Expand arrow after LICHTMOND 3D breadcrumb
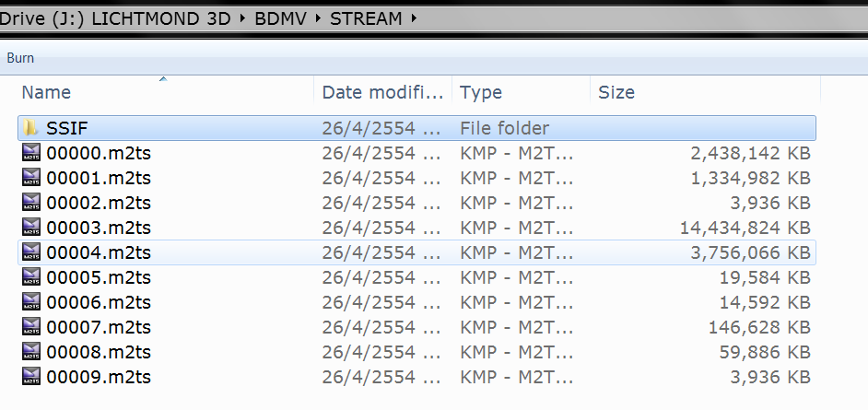Image resolution: width=868 pixels, height=410 pixels. click(246, 18)
